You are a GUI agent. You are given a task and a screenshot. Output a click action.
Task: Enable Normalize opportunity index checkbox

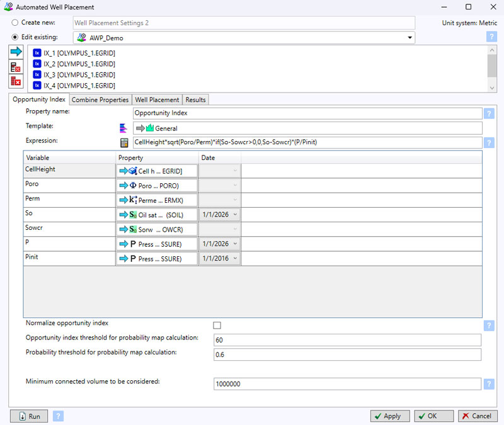[x=217, y=326]
